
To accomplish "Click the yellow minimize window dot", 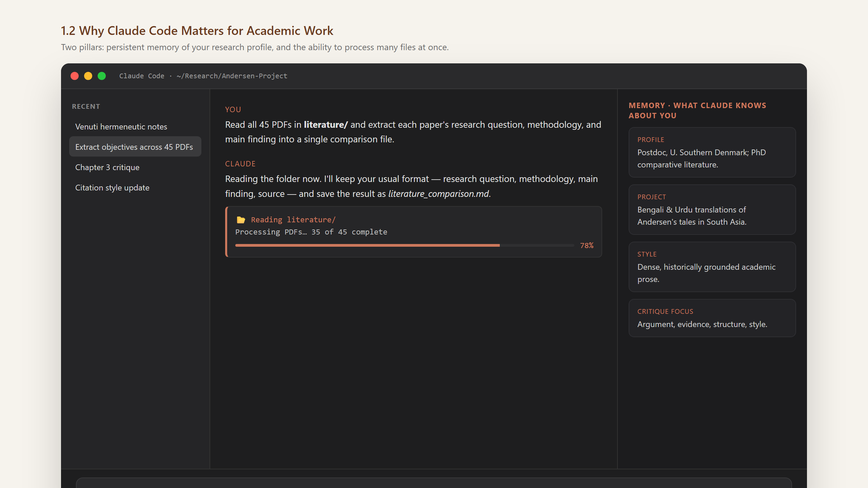I will [88, 76].
